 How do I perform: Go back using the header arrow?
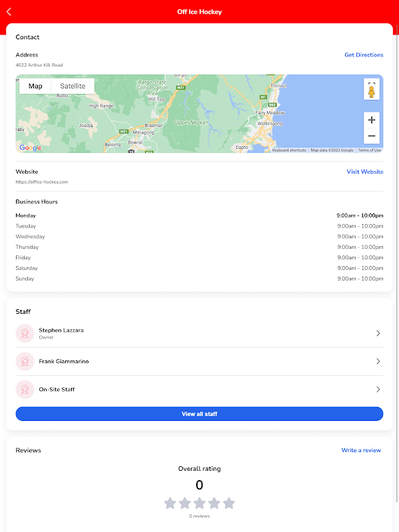click(x=9, y=12)
